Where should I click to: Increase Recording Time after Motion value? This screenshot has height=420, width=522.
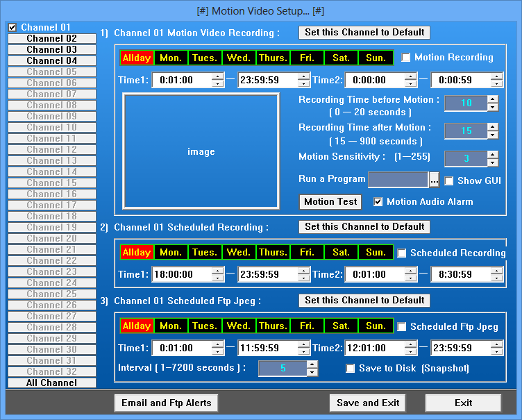point(493,127)
